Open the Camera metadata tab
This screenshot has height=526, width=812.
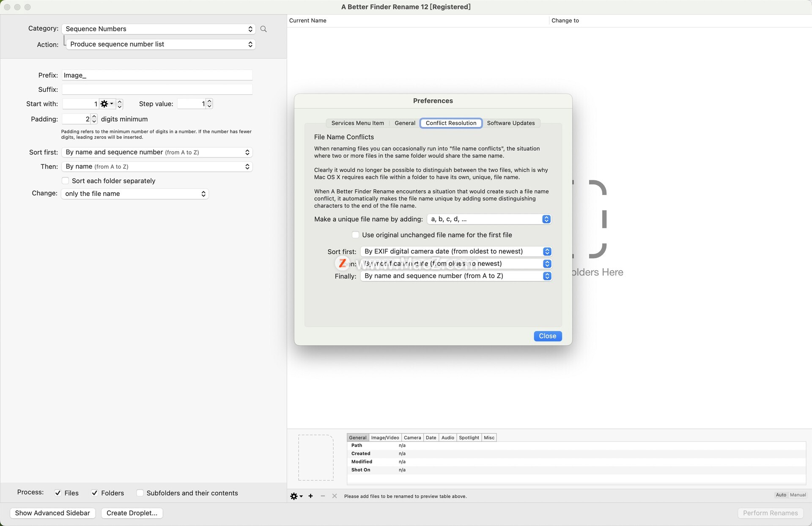(412, 438)
